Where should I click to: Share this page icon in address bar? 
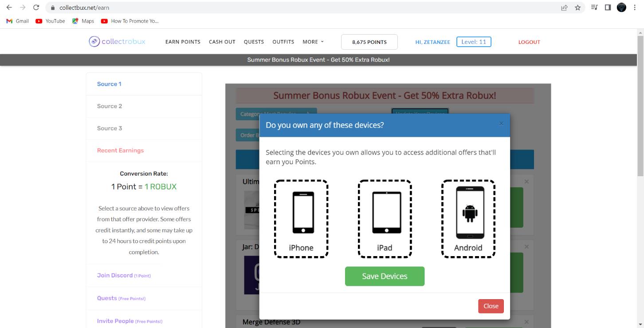(564, 8)
